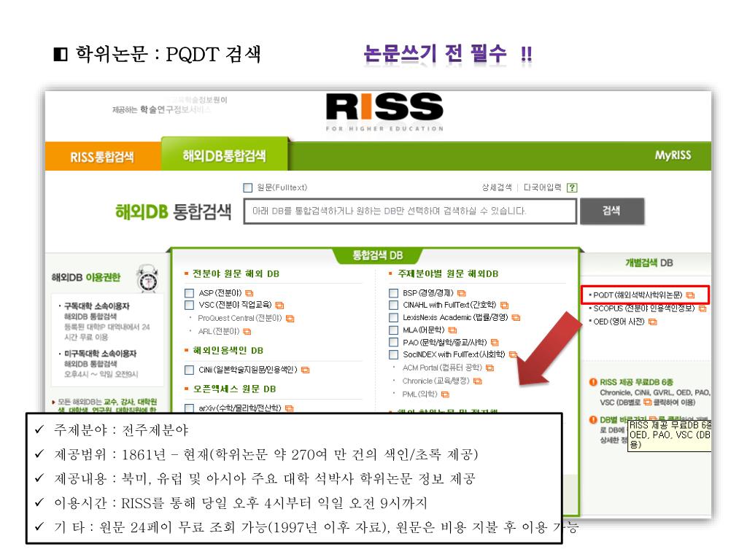Click the 해외DB search input field
Screen dimensions: 747x560
(x=410, y=211)
